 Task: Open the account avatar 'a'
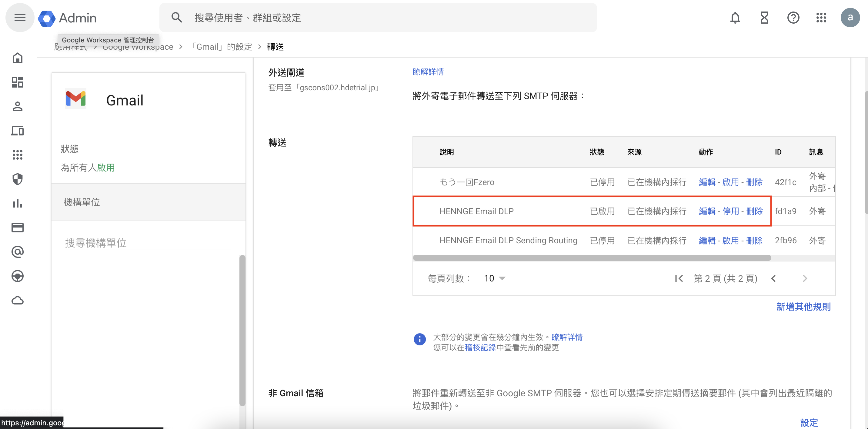850,18
